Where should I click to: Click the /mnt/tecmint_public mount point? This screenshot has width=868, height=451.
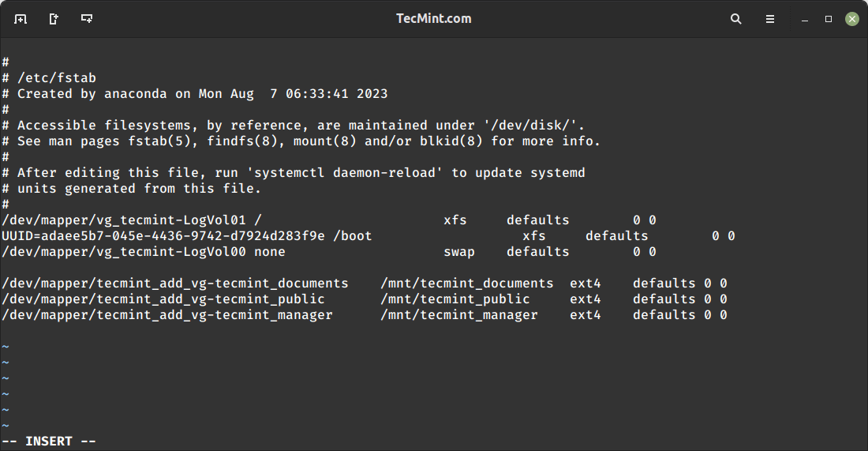(455, 299)
